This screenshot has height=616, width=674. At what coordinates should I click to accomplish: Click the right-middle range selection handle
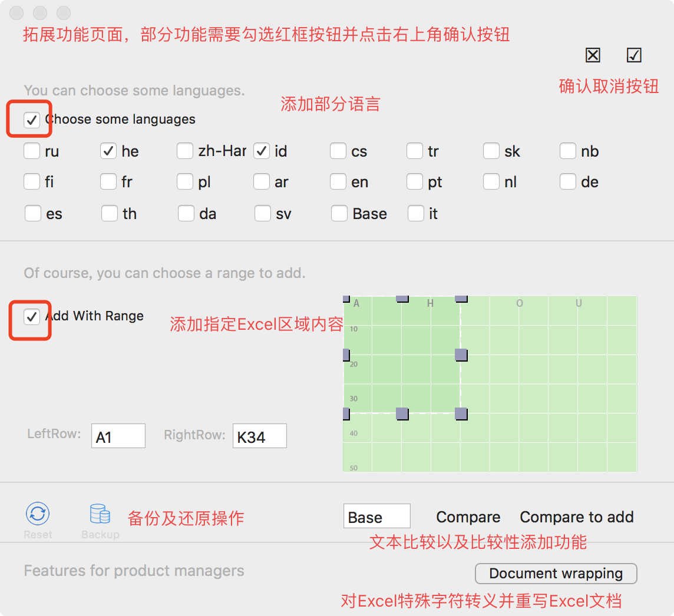pos(461,355)
